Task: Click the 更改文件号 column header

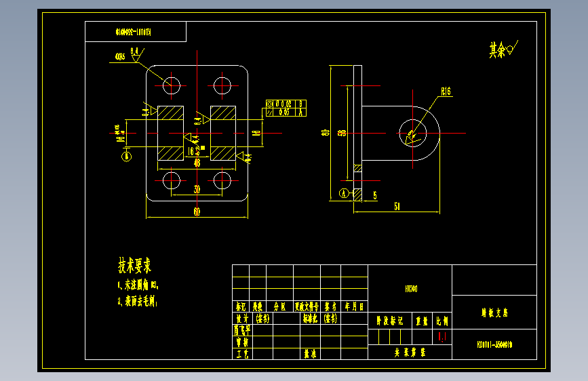Action: tap(307, 306)
